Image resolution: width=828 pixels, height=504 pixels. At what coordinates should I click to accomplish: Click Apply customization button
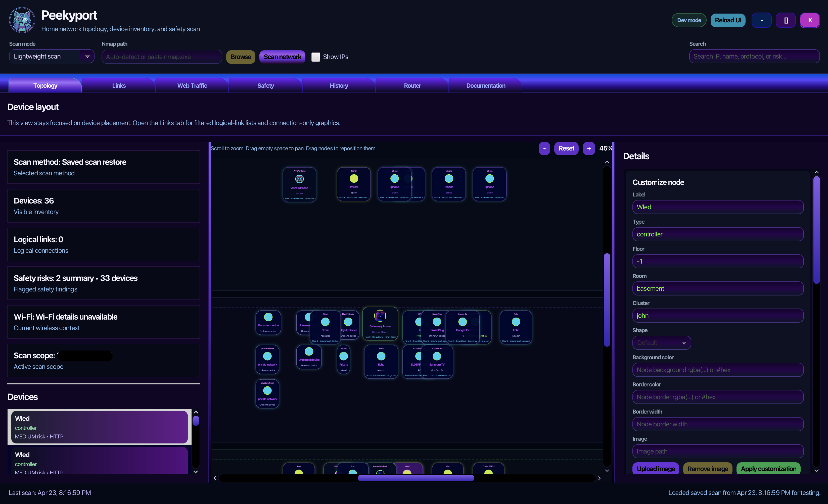[x=768, y=468]
